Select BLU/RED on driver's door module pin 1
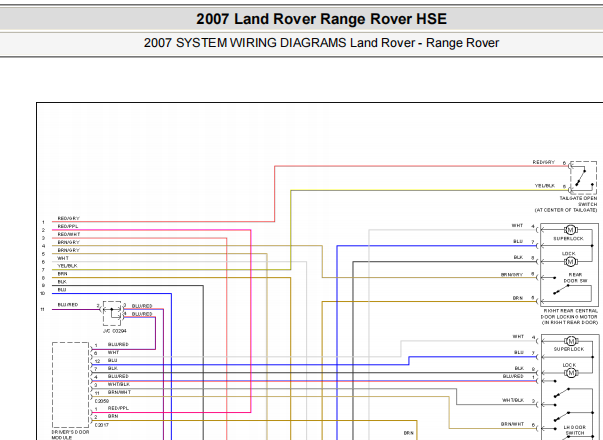 pyautogui.click(x=118, y=345)
